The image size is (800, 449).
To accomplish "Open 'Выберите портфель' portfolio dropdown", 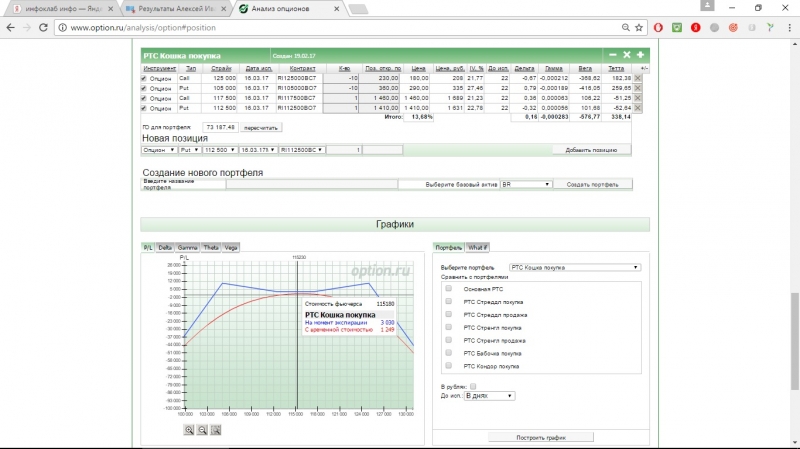I will click(574, 267).
